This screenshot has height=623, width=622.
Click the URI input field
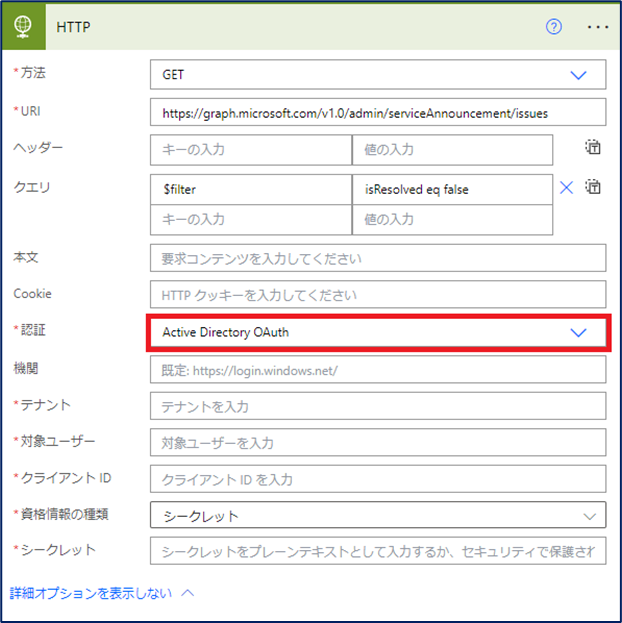click(x=378, y=112)
